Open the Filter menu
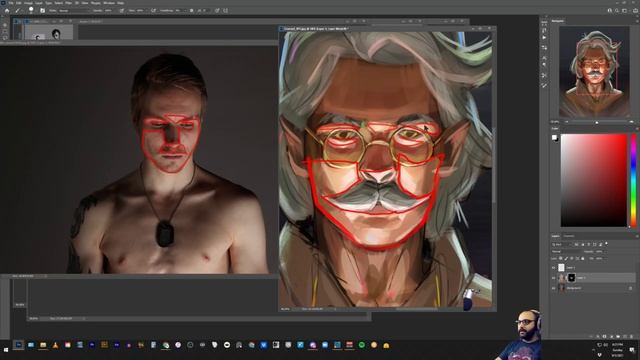This screenshot has height=360, width=640. (69, 3)
